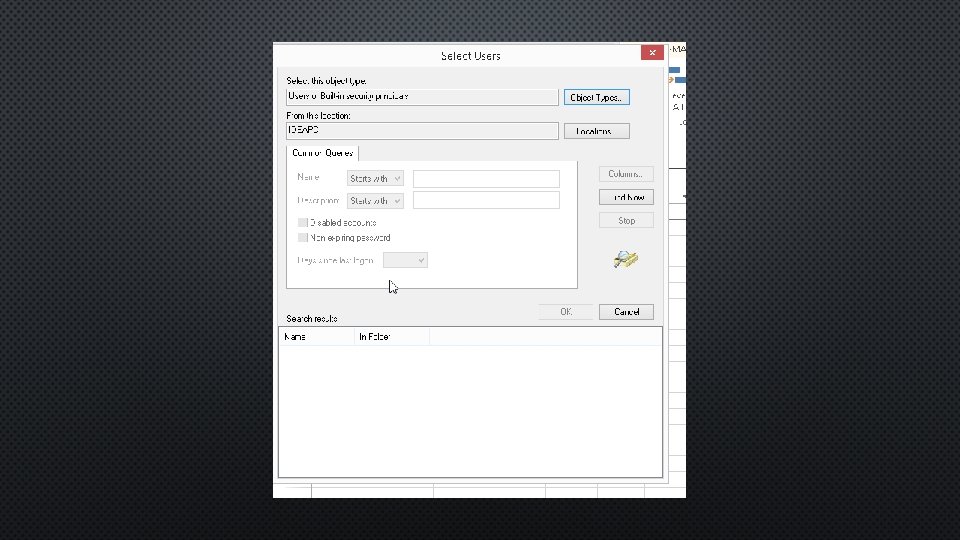Focus the Description search text field
Image resolution: width=960 pixels, height=540 pixels.
(486, 200)
